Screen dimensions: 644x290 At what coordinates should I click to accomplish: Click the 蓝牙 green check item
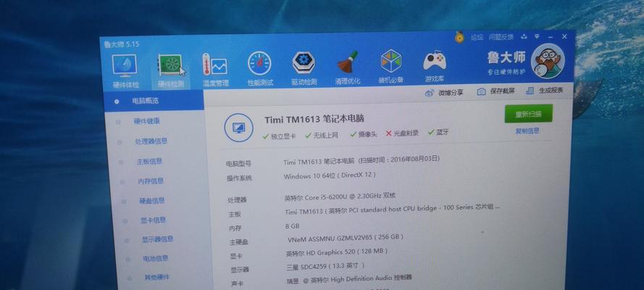click(x=438, y=132)
